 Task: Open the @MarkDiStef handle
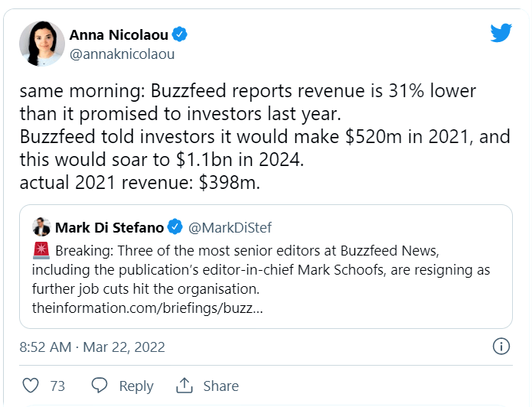[x=230, y=227]
